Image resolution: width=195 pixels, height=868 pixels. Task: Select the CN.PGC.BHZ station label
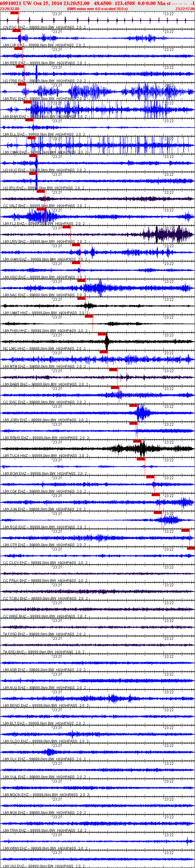(44, 27)
